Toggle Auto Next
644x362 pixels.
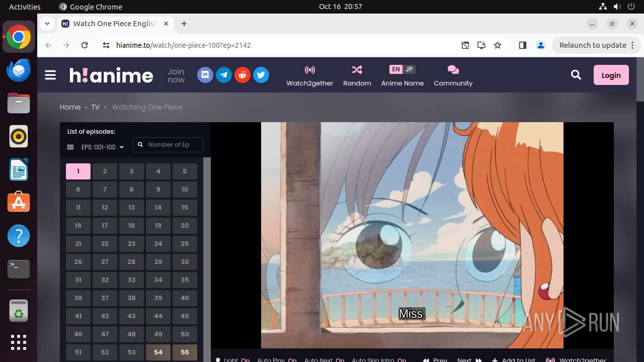324,360
